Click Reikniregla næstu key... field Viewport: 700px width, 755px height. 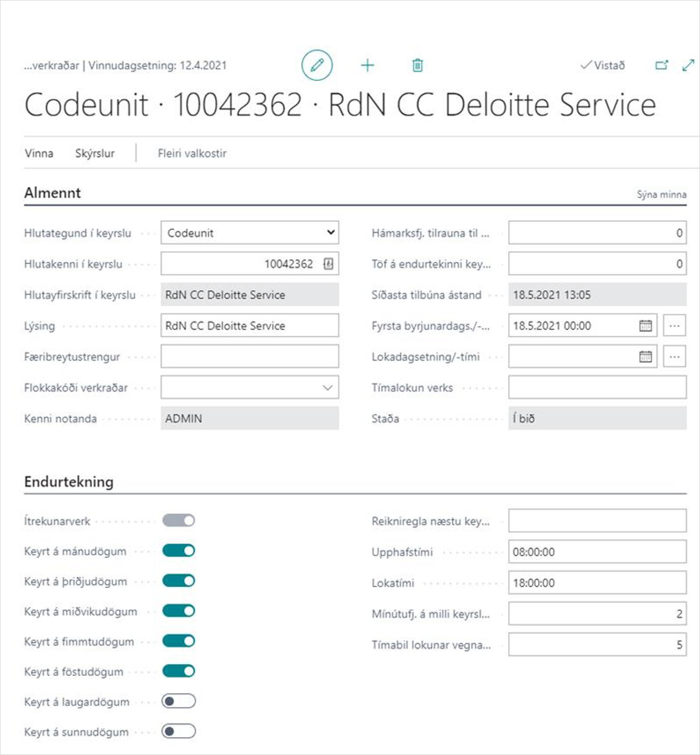click(598, 521)
